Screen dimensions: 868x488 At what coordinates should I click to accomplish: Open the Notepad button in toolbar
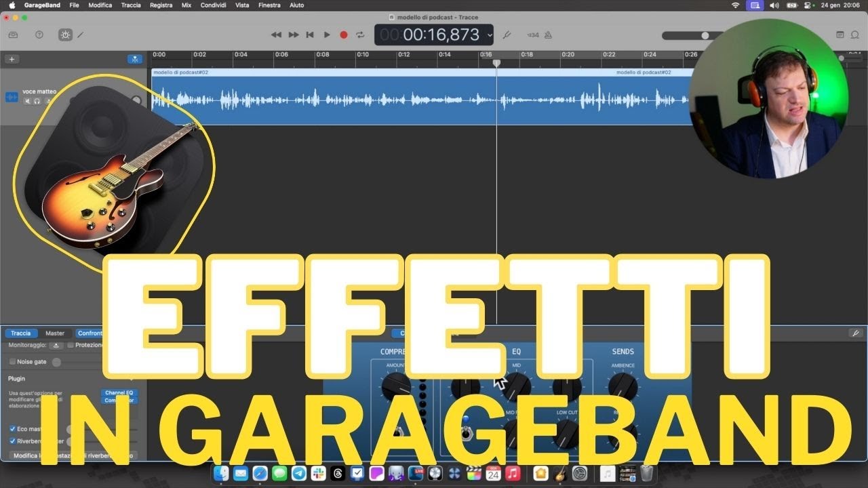[x=840, y=35]
